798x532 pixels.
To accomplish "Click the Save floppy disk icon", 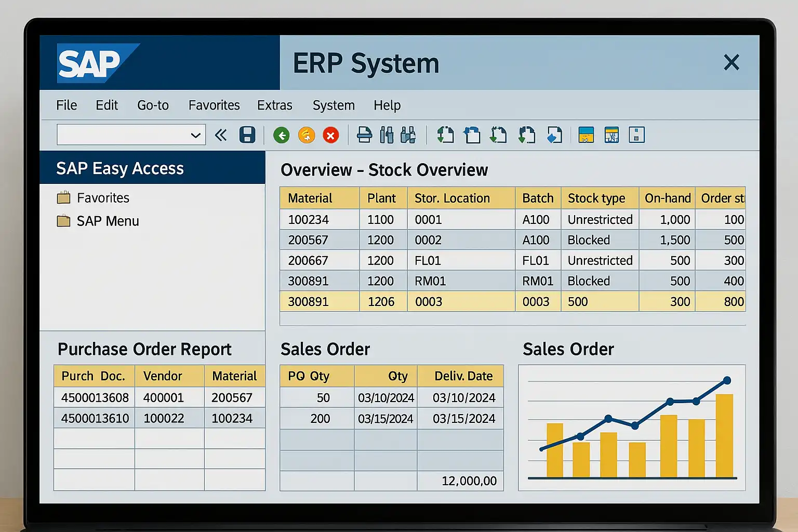I will [x=247, y=135].
